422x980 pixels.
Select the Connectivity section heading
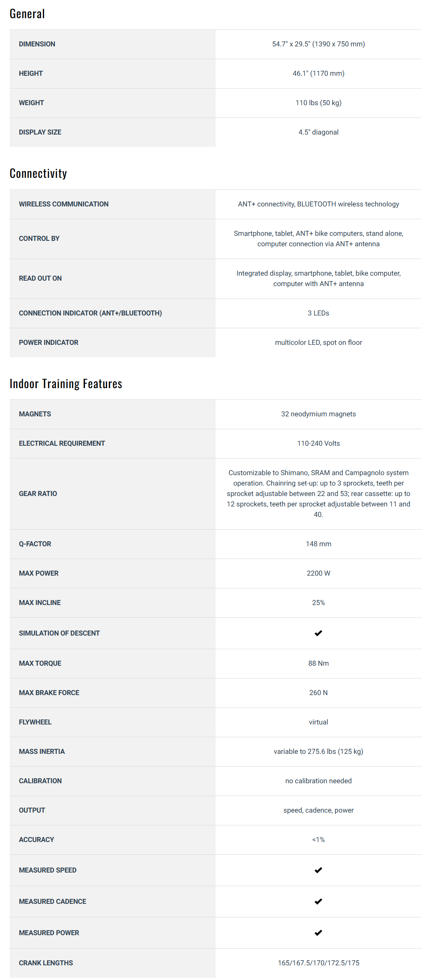(38, 174)
